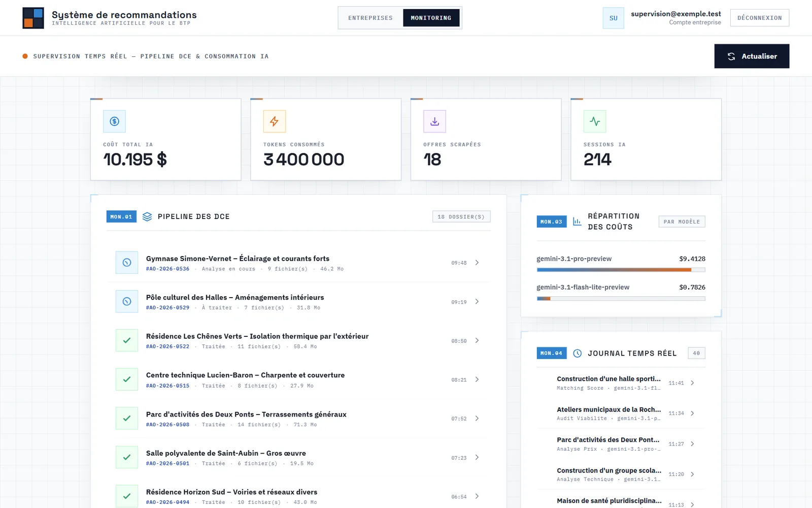
Task: Click the checkmark icon of Parc d'activités des Deux Ponts
Action: pyautogui.click(x=127, y=419)
